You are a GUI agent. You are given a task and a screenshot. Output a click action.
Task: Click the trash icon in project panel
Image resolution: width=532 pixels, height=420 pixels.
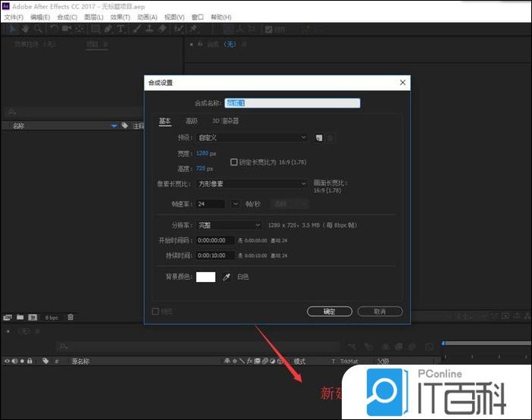click(x=70, y=317)
